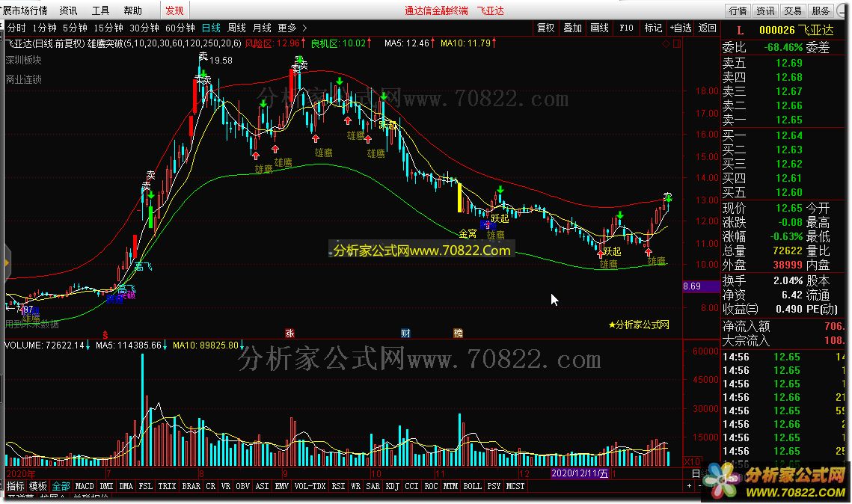This screenshot has height=504, width=852.
Task: Select the MACD indicator
Action: tap(85, 486)
